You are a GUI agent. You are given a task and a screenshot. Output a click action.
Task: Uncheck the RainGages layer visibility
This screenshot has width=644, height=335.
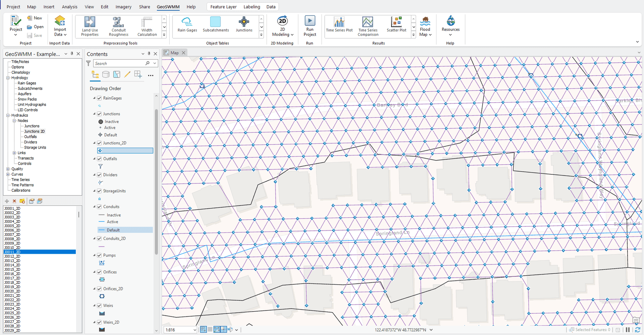(99, 98)
